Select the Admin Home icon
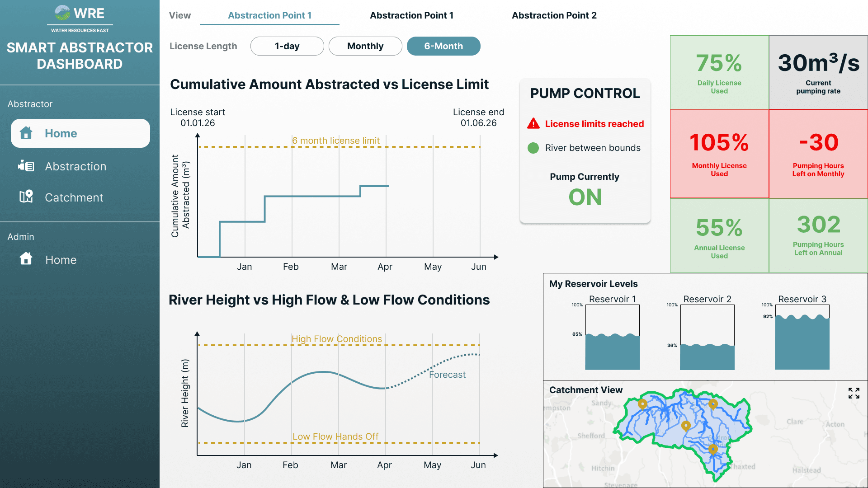This screenshot has height=488, width=868. 26,258
